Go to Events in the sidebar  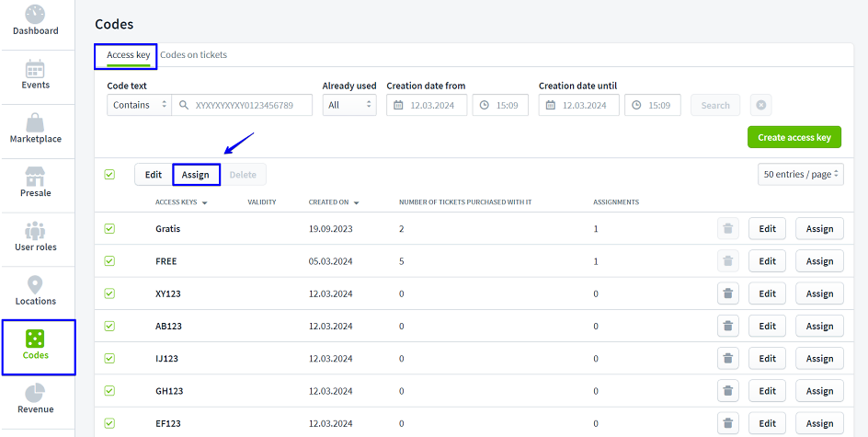click(35, 70)
